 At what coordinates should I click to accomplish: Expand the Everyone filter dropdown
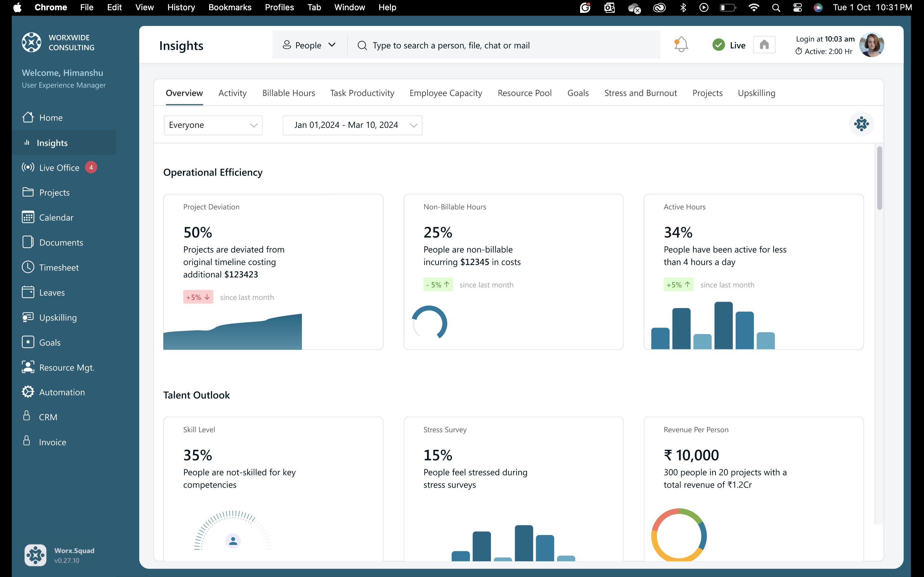(213, 125)
